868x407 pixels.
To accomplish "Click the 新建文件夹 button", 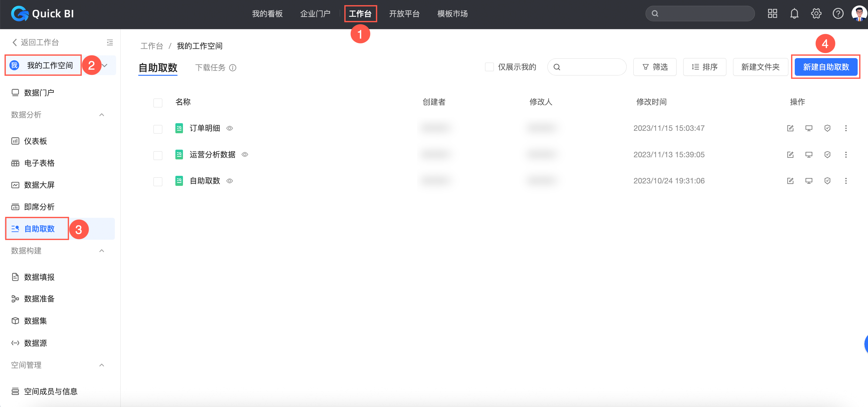I will tap(760, 67).
